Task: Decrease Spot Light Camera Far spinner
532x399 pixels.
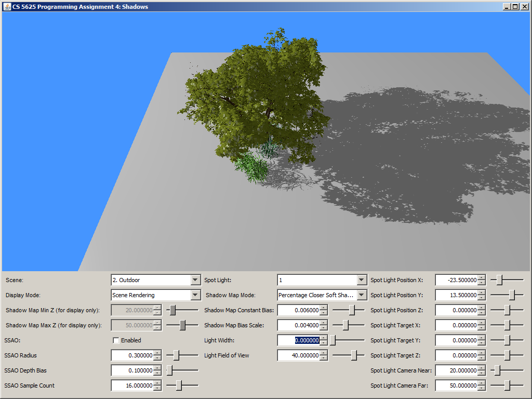Action: click(482, 389)
